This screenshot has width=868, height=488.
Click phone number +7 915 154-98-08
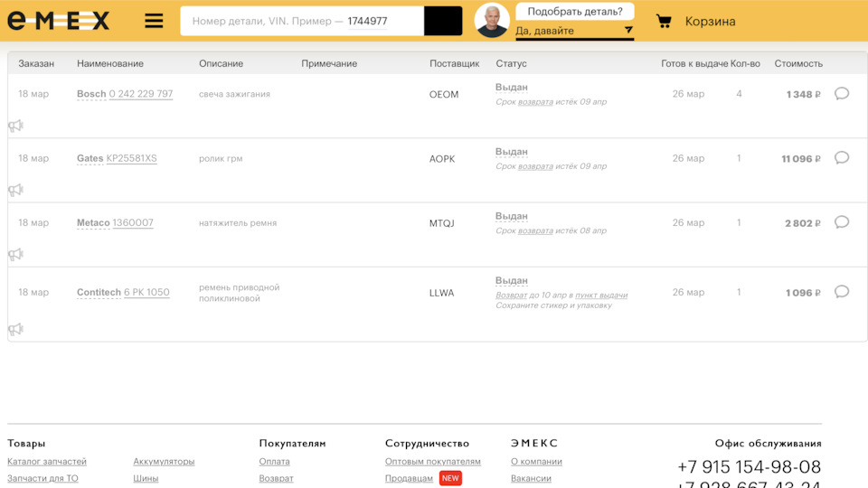749,466
